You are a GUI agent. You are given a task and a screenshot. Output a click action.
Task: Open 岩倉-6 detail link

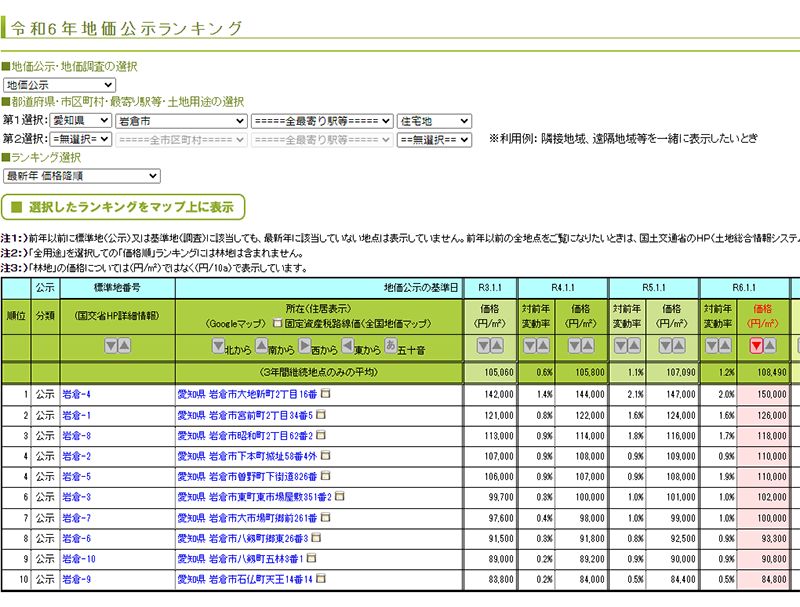point(77,539)
